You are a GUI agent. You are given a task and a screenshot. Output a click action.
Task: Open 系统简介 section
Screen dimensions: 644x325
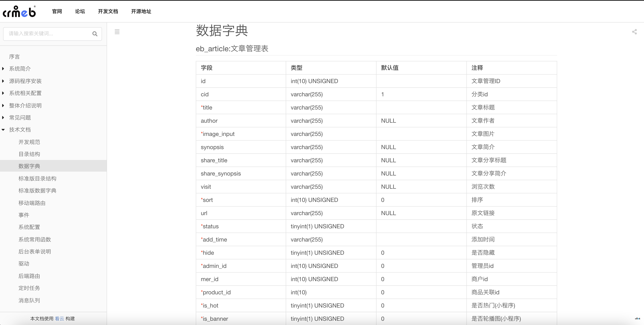(x=20, y=69)
